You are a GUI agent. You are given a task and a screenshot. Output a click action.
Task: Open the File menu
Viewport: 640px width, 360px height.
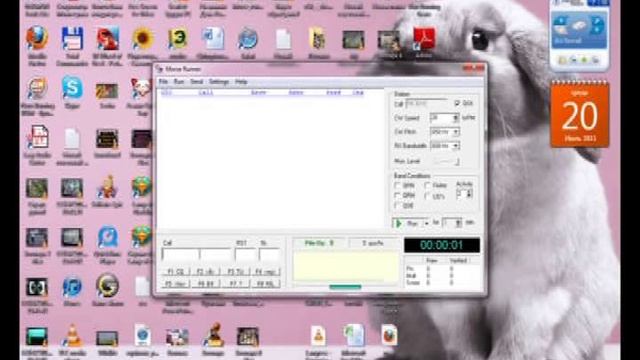pyautogui.click(x=163, y=82)
